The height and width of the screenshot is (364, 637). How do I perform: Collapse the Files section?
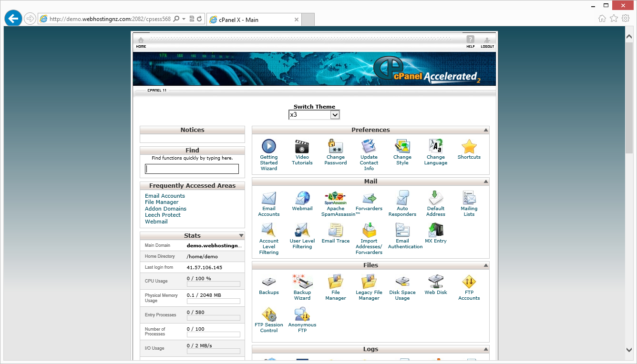pyautogui.click(x=485, y=265)
